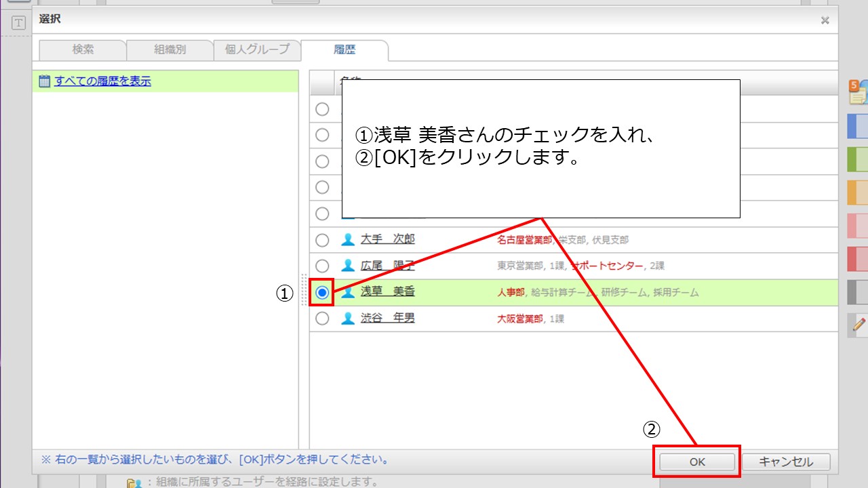Click user icon beside 浅草 美香
This screenshot has height=488, width=868.
(x=348, y=292)
